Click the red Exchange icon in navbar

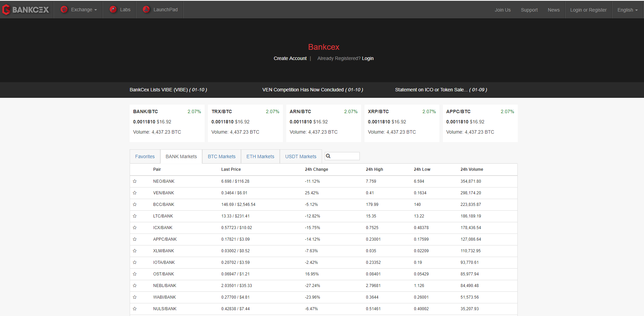pyautogui.click(x=64, y=10)
